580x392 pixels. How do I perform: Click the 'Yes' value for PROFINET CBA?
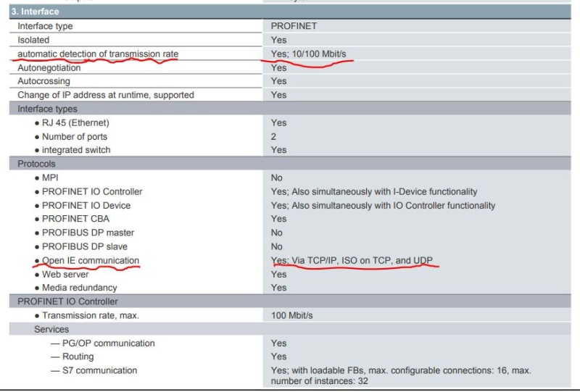pyautogui.click(x=278, y=219)
